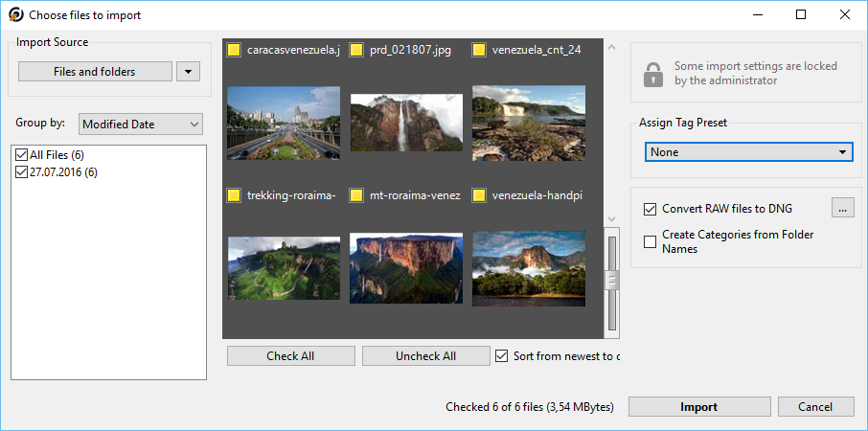Click the yellow marker on caracasvenezuela file
Image resolution: width=868 pixels, height=431 pixels.
[x=234, y=51]
